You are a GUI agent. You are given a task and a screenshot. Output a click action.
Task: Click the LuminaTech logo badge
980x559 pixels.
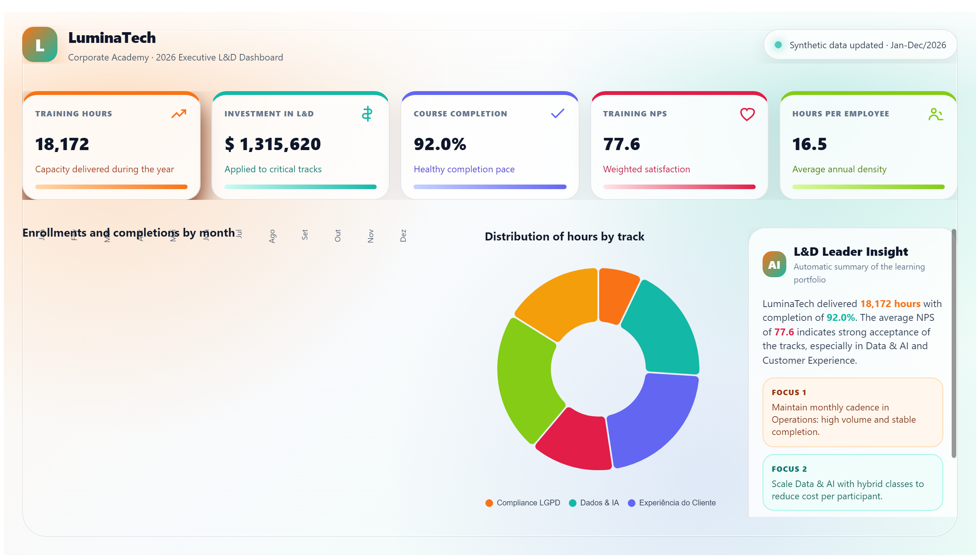[x=40, y=44]
